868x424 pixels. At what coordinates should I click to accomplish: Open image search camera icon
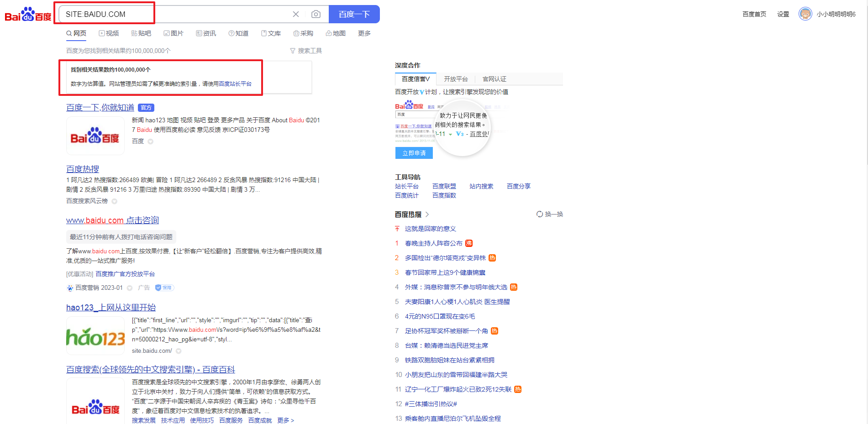316,14
